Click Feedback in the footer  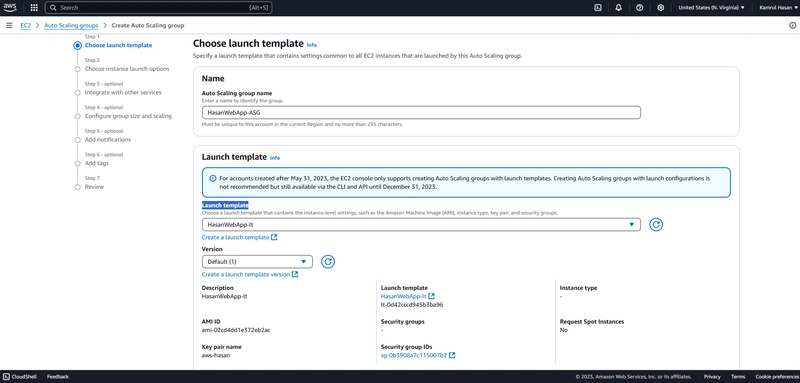58,377
